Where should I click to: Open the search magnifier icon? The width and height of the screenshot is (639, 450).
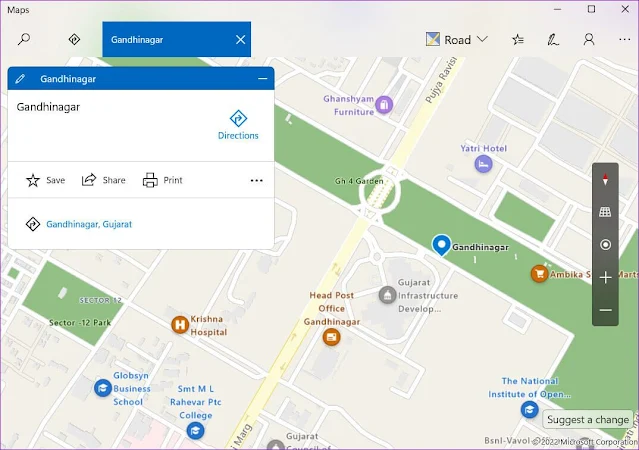click(x=24, y=40)
